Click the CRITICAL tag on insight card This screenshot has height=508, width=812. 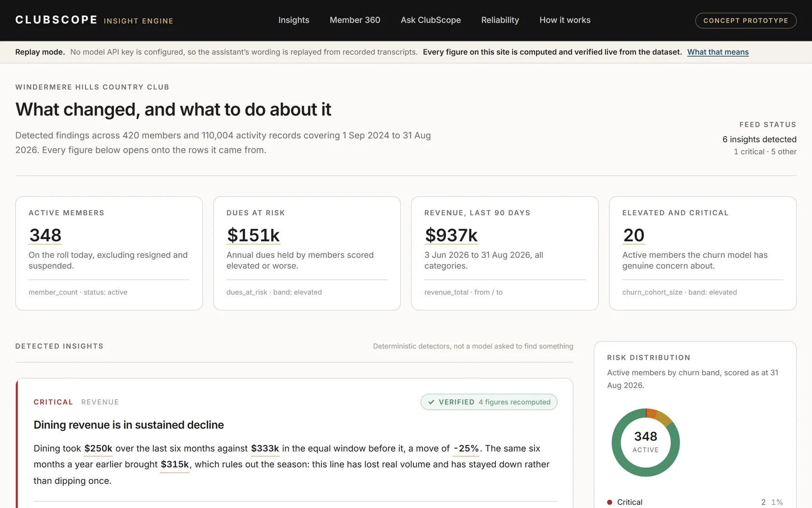coord(53,402)
